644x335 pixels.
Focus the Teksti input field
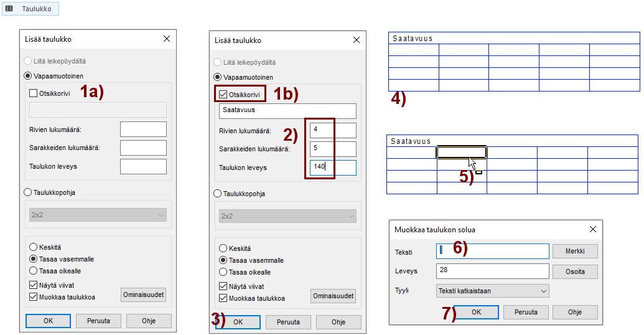(x=493, y=251)
